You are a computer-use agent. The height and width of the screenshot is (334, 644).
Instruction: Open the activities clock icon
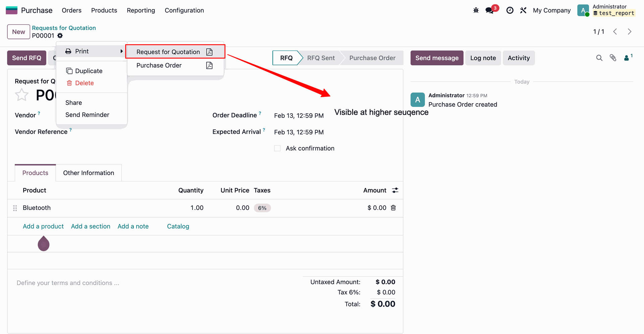(x=510, y=10)
